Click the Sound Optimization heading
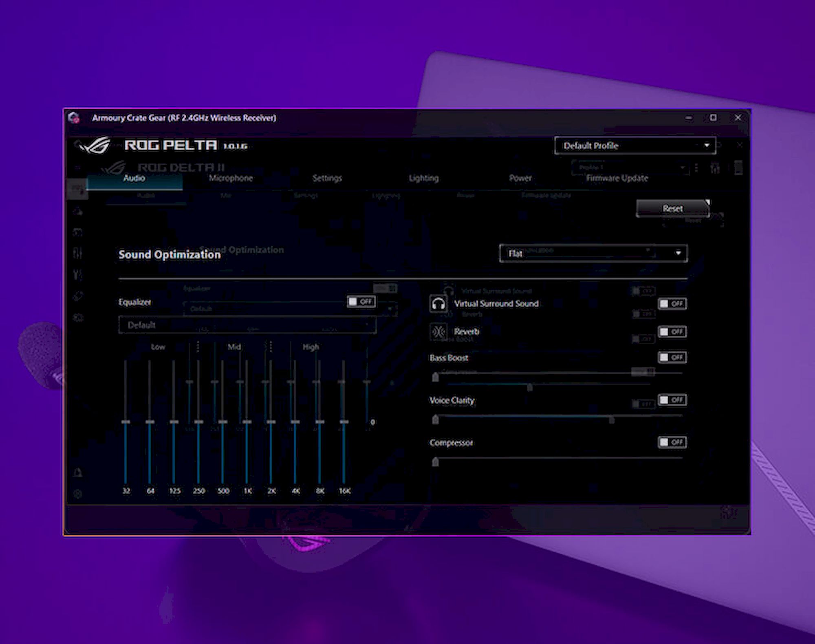The image size is (815, 644). (170, 255)
